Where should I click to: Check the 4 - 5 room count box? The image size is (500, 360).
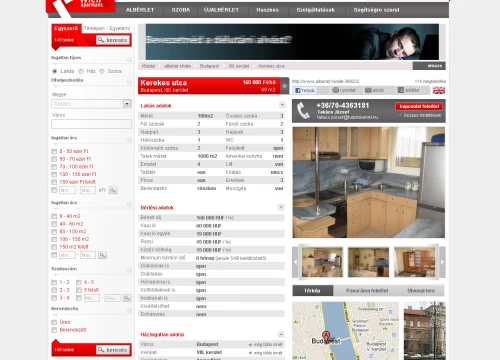coord(79,282)
